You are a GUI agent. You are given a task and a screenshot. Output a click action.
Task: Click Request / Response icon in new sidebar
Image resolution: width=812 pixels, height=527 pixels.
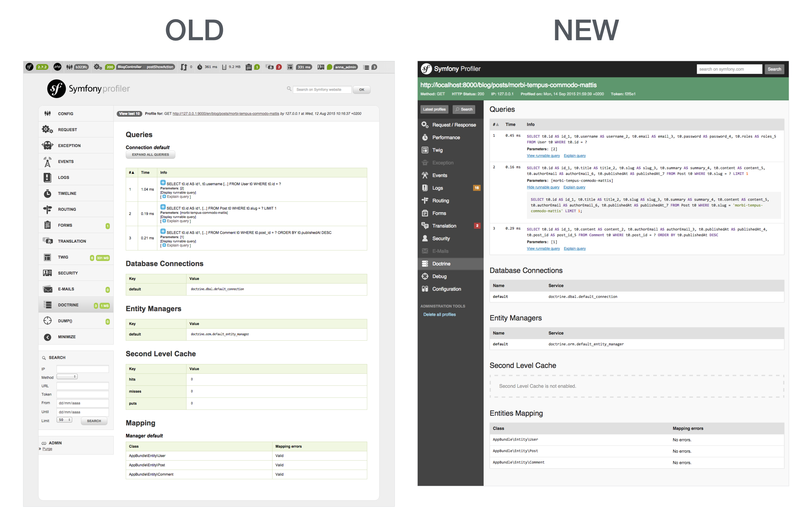[425, 124]
